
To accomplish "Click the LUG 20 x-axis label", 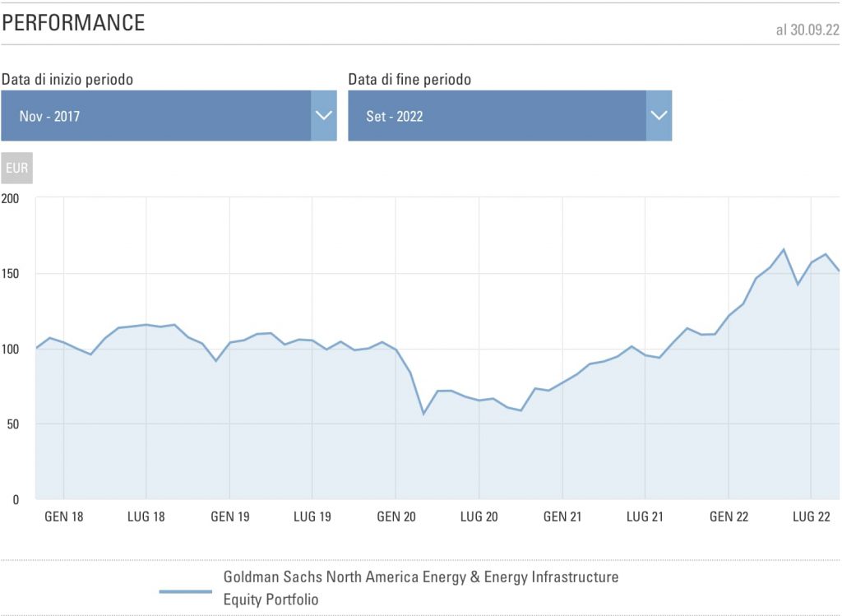I will (479, 516).
